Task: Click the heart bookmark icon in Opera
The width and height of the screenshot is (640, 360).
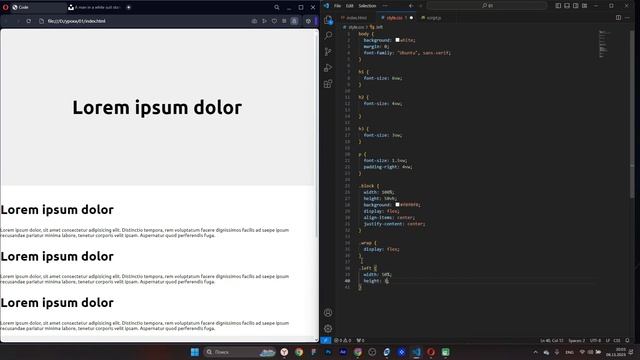Action: click(x=274, y=21)
